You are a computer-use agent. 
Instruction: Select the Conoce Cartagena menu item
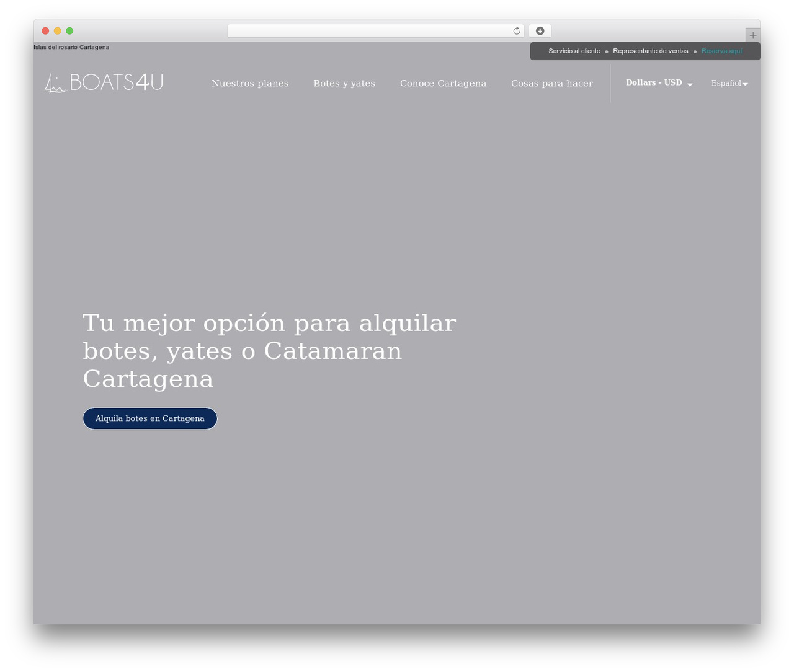click(x=443, y=84)
